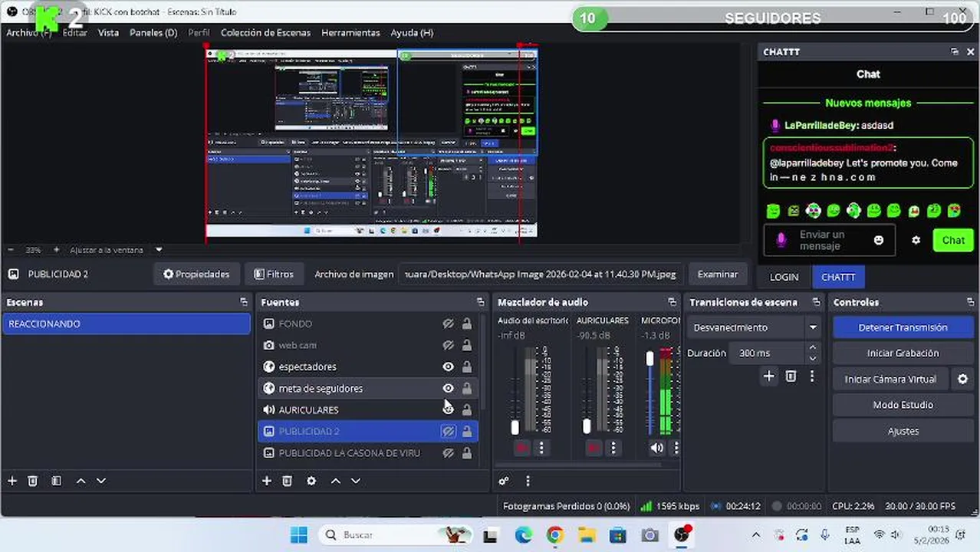This screenshot has height=552, width=980.
Task: Add a new scene with plus icon
Action: click(12, 481)
